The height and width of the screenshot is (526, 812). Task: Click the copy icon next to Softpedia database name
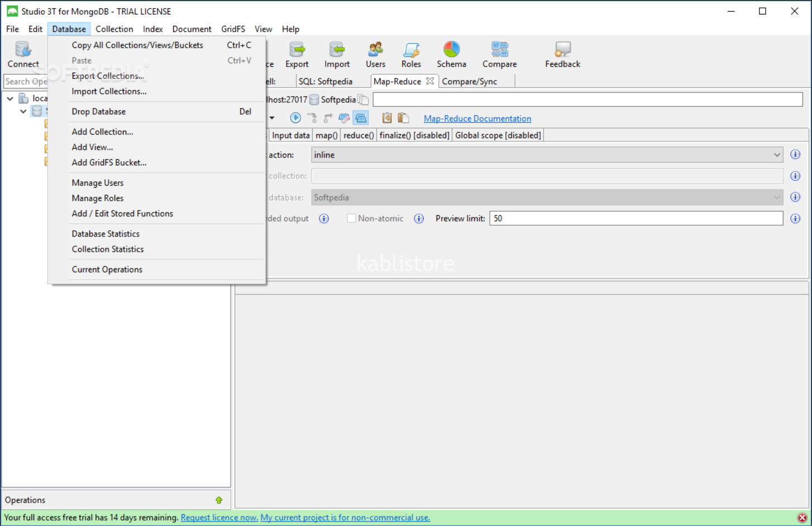click(363, 99)
